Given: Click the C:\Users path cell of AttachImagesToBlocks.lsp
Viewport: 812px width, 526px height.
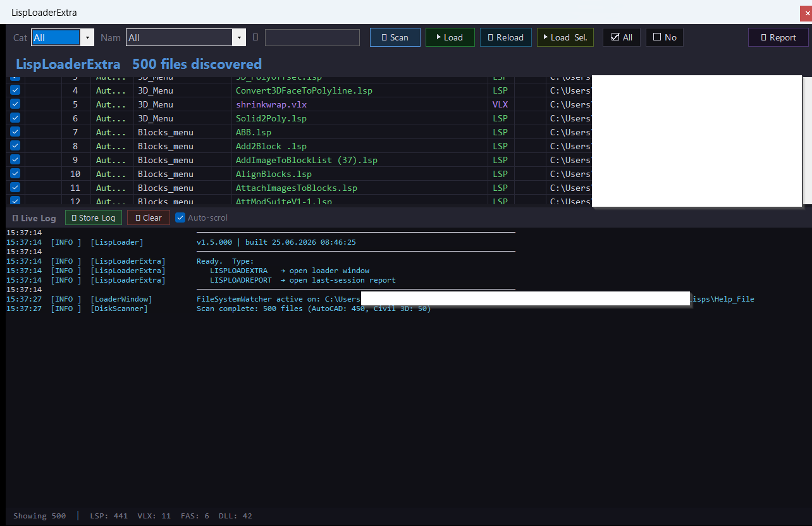Looking at the screenshot, I should coord(570,188).
